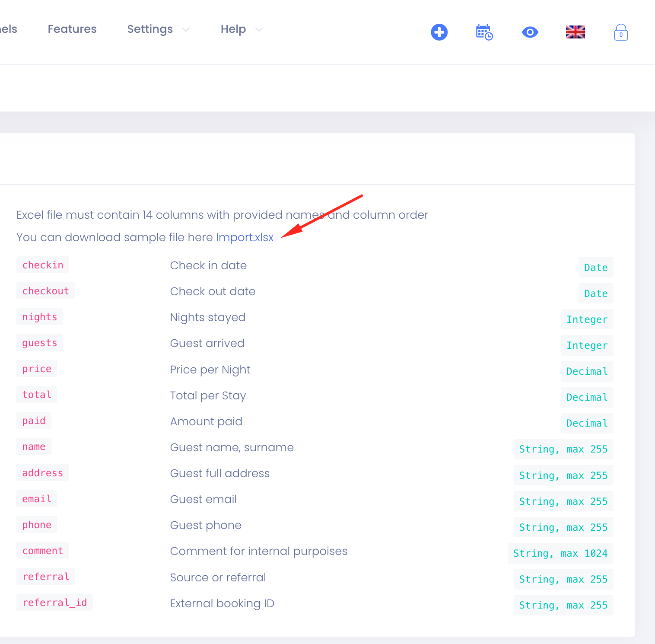The width and height of the screenshot is (655, 644).
Task: Click the blue plus add icon
Action: (x=439, y=32)
